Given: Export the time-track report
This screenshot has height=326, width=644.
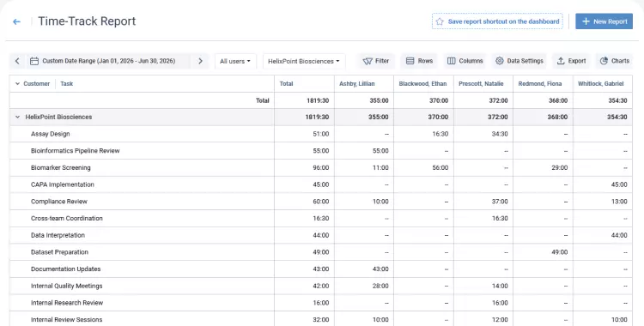Looking at the screenshot, I should coord(571,61).
